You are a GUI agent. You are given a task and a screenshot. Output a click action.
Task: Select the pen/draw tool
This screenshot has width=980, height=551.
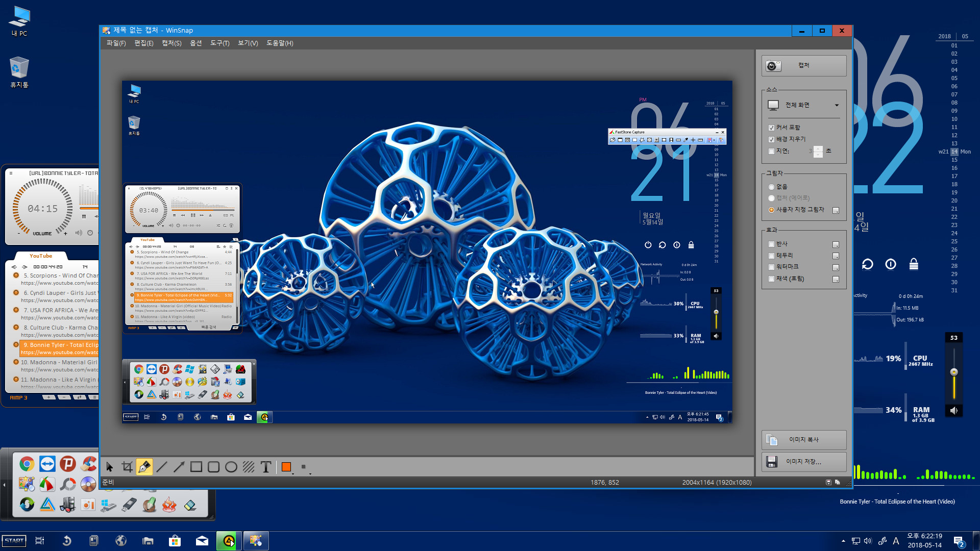coord(145,466)
